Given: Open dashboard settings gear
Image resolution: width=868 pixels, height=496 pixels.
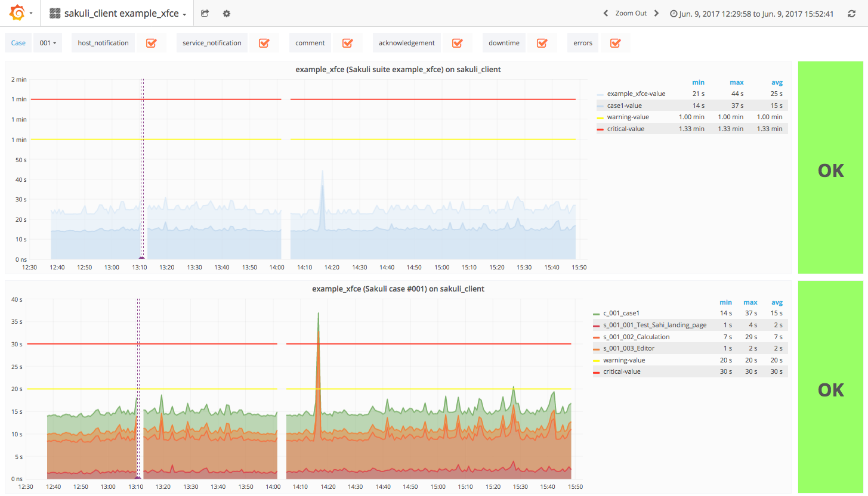Looking at the screenshot, I should click(226, 13).
